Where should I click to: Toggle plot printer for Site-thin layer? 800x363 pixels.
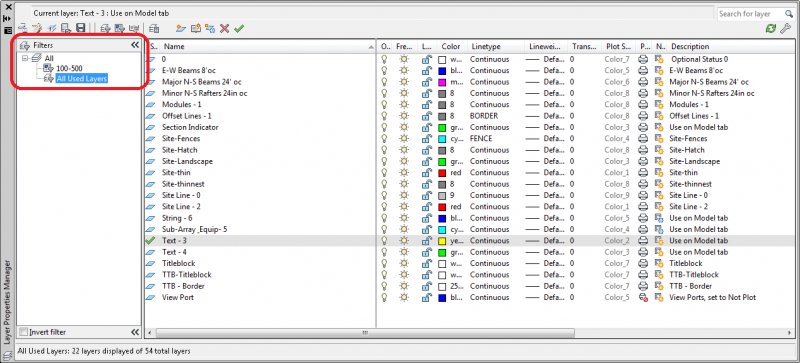click(643, 173)
